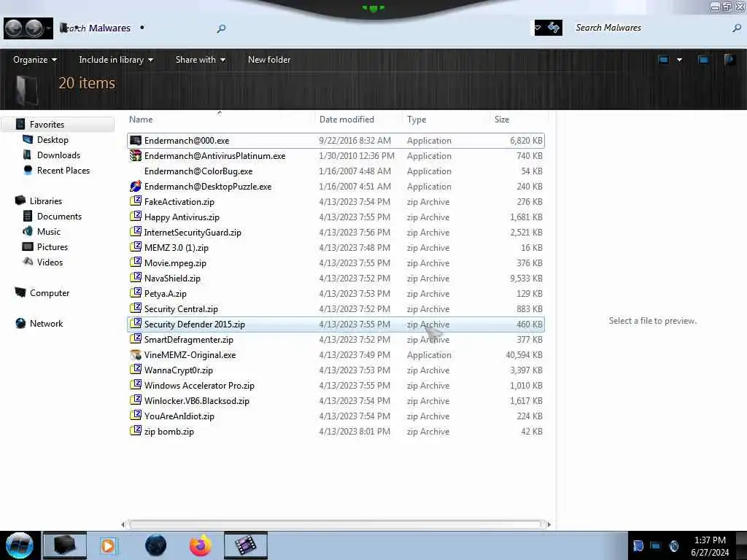The width and height of the screenshot is (747, 560).
Task: Select Endermanch@ColorBug.exe file name
Action: click(198, 171)
